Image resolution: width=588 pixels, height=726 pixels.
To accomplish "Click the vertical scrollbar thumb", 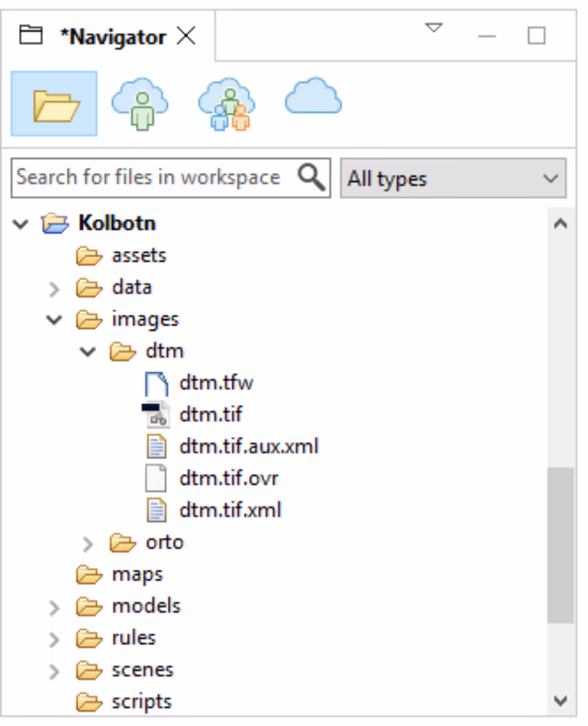I will (x=561, y=545).
